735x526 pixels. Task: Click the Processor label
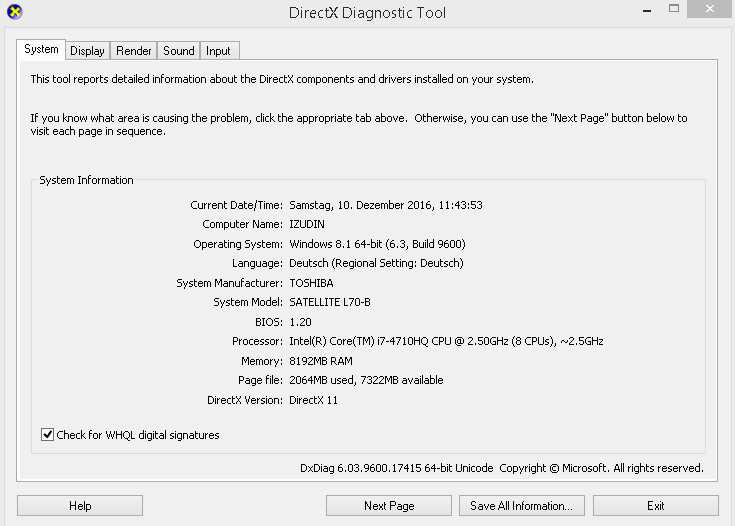257,341
